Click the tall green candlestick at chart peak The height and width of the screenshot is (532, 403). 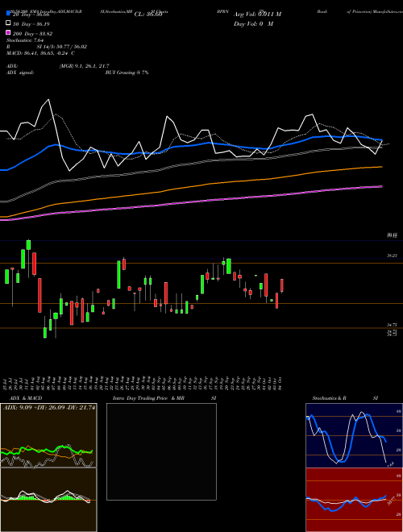[x=28, y=245]
